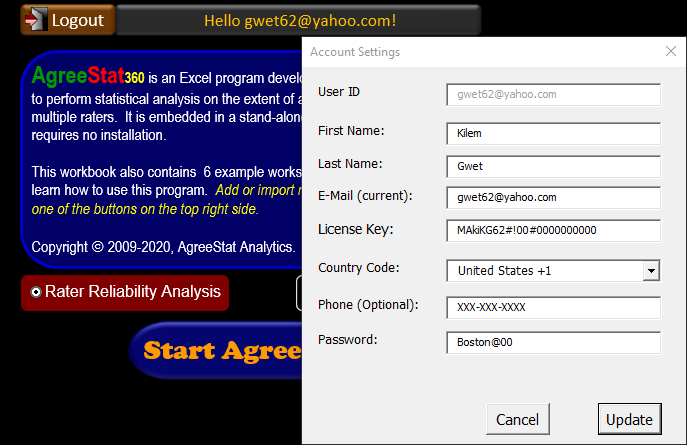Screen dimensions: 687x445
Task: Click the Country Code label
Action: coord(358,268)
